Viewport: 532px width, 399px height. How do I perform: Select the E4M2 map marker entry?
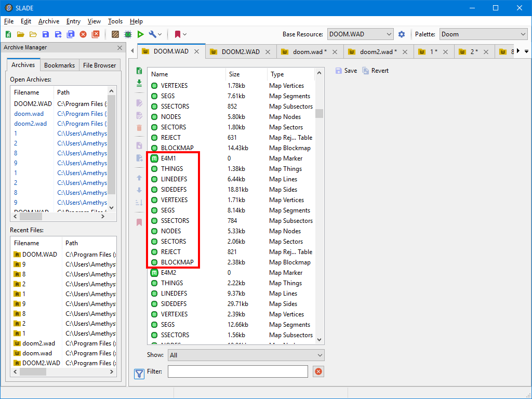tap(231, 273)
